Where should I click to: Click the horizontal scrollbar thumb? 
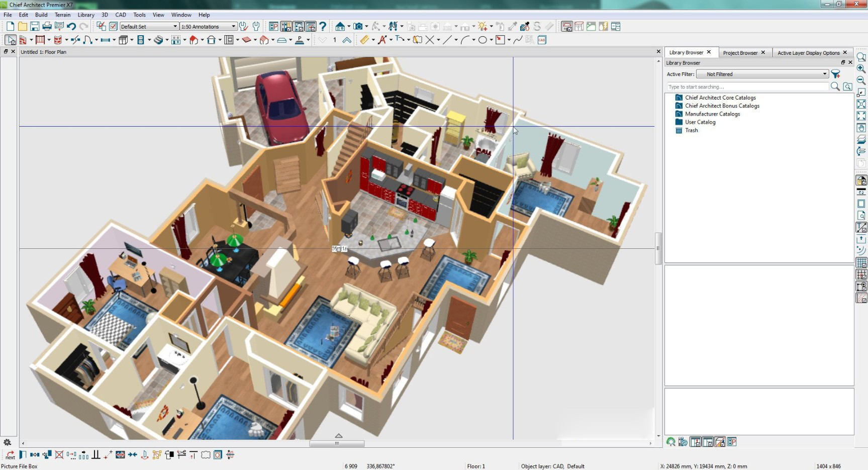(x=337, y=443)
